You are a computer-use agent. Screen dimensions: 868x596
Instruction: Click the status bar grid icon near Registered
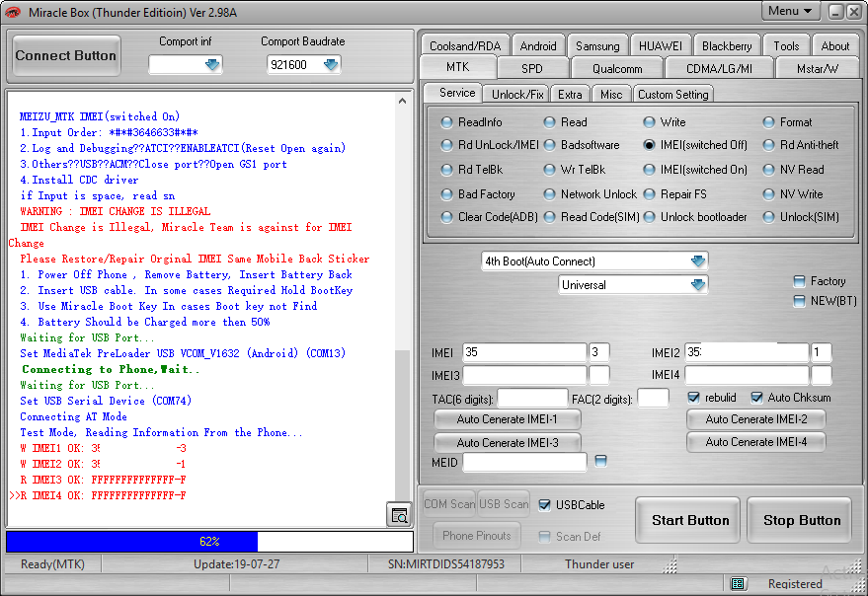737,583
